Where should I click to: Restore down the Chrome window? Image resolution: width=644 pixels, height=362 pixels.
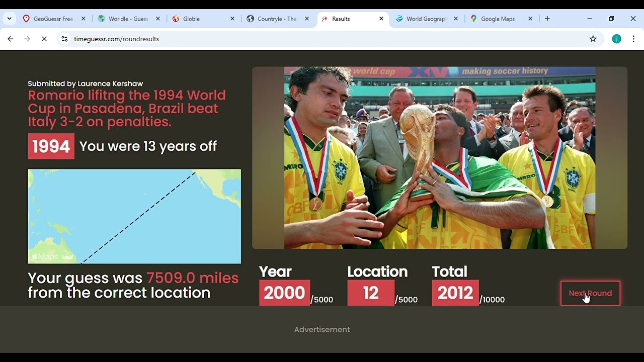[x=611, y=19]
